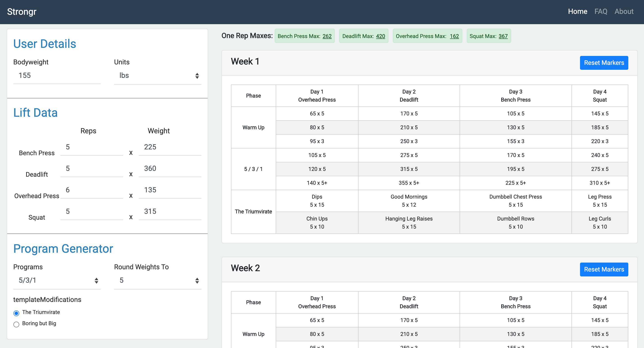
Task: Open the FAQ nav item
Action: point(601,11)
